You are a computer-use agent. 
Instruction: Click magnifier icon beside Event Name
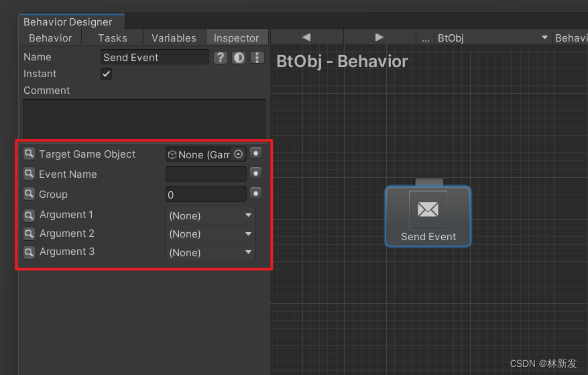click(x=29, y=174)
